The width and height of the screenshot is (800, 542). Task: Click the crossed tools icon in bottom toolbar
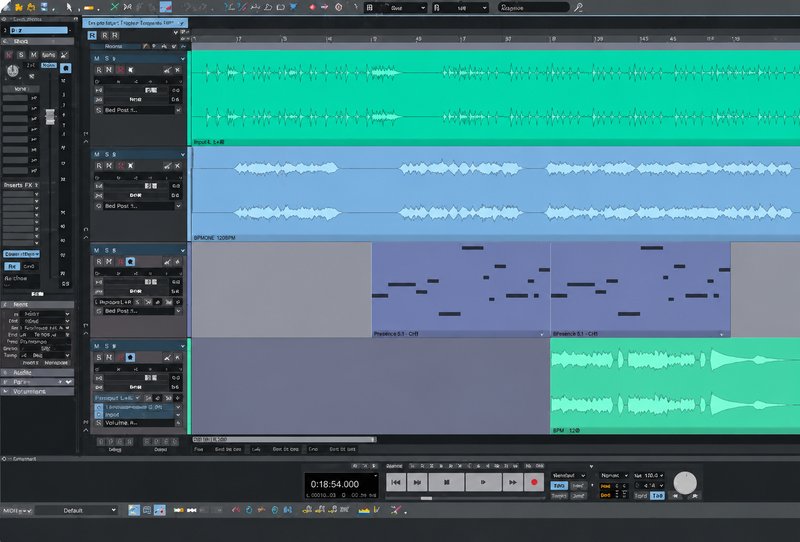(395, 509)
